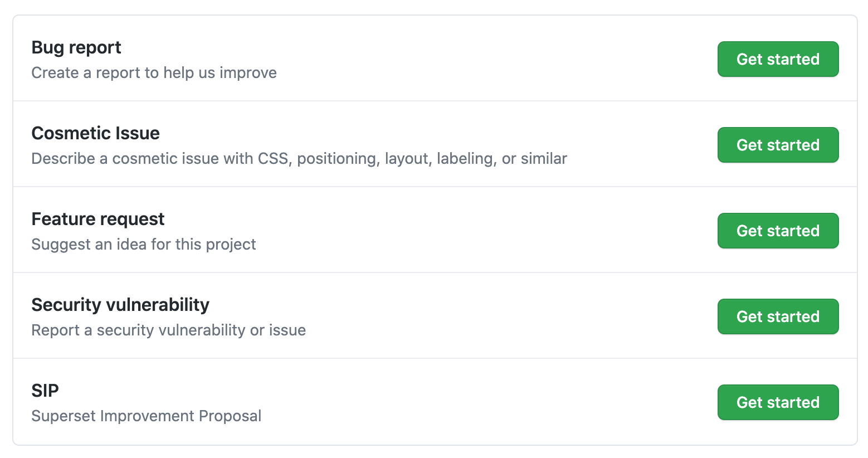Select the Bug report template title
The height and width of the screenshot is (458, 868).
pyautogui.click(x=76, y=47)
